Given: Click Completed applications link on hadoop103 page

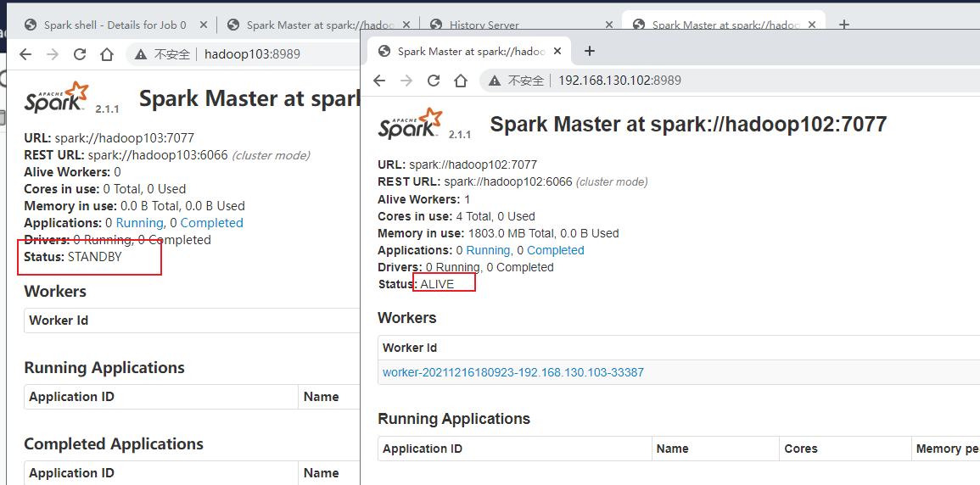Looking at the screenshot, I should [x=212, y=223].
